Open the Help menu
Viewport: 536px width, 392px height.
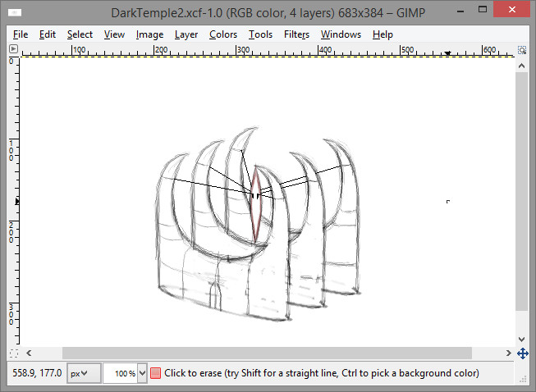[383, 34]
